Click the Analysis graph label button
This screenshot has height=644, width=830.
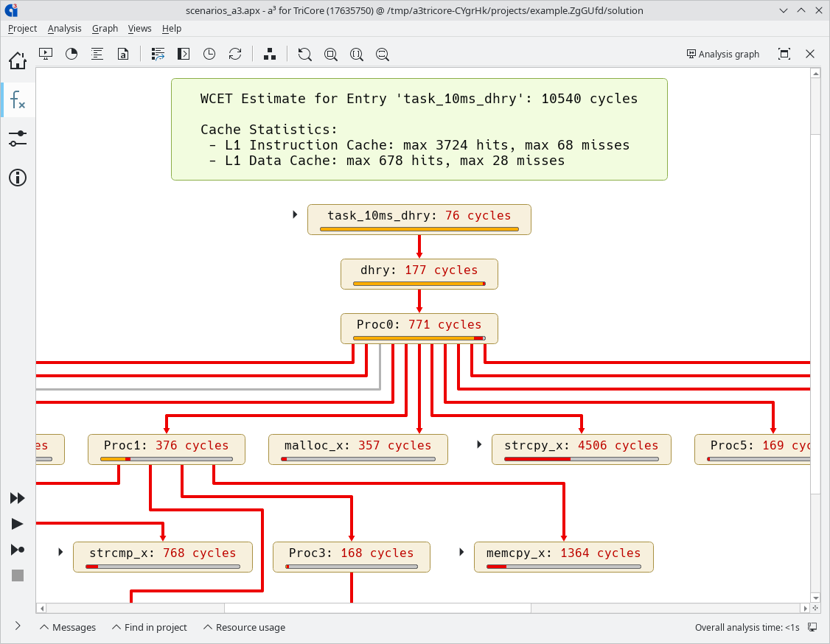click(723, 54)
